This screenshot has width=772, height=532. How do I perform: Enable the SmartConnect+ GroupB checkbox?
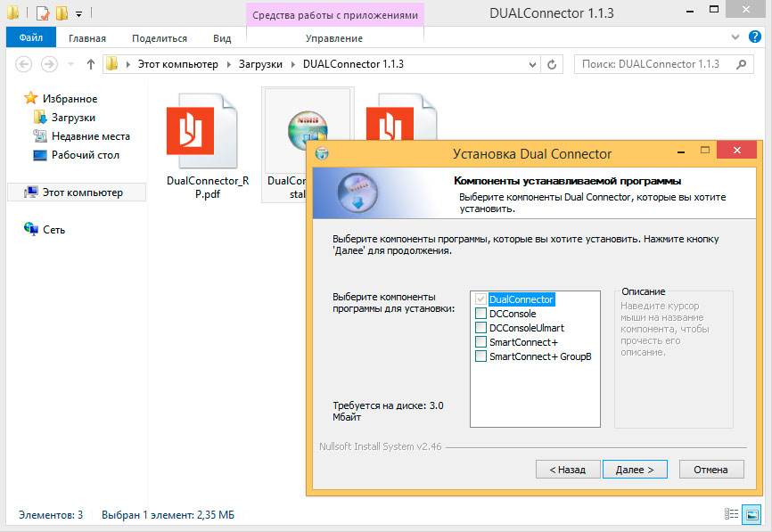click(480, 356)
